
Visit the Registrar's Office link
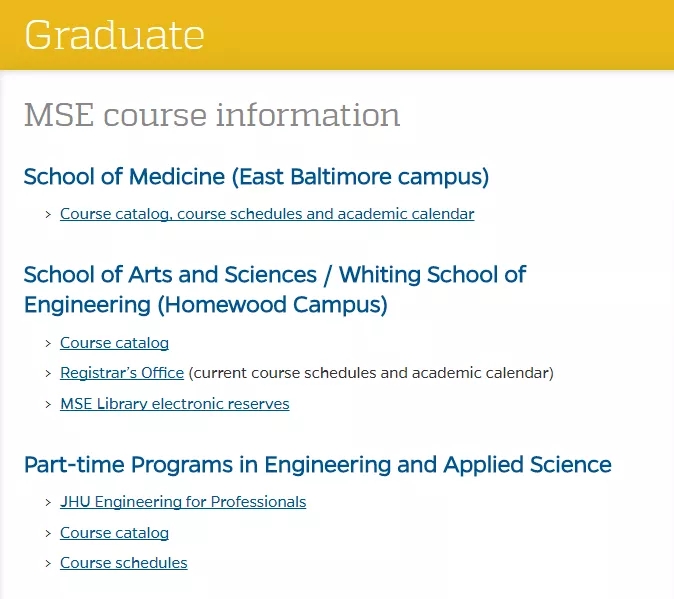pos(122,373)
